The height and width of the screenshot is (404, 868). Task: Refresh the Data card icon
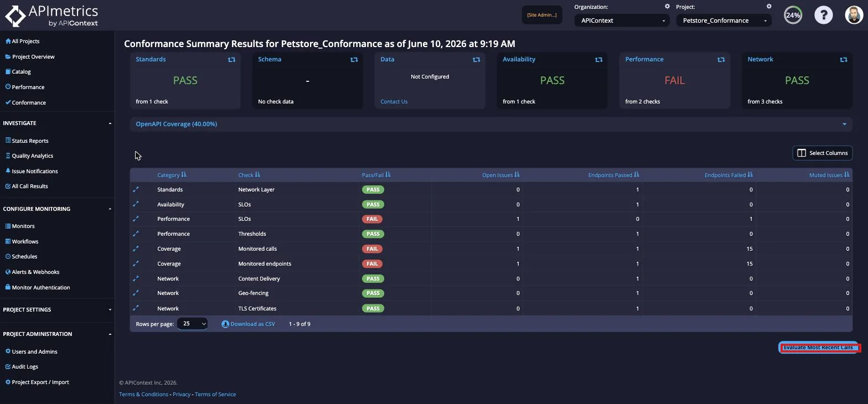coord(476,60)
